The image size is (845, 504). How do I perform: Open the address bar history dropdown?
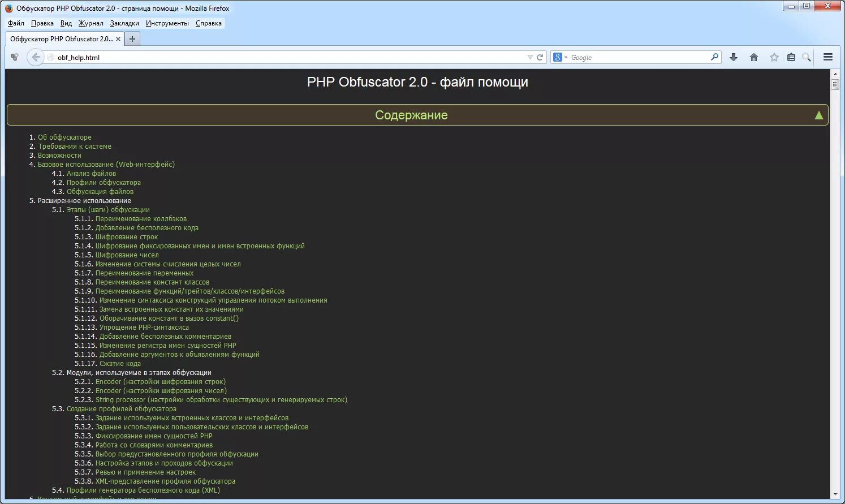click(530, 57)
